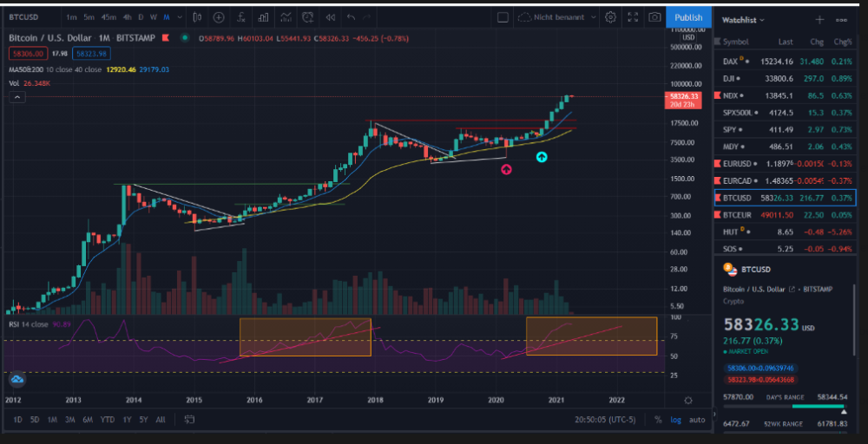868x444 pixels.
Task: Open the timezone menu 20:50:05 (UTC-5)
Action: pos(604,420)
